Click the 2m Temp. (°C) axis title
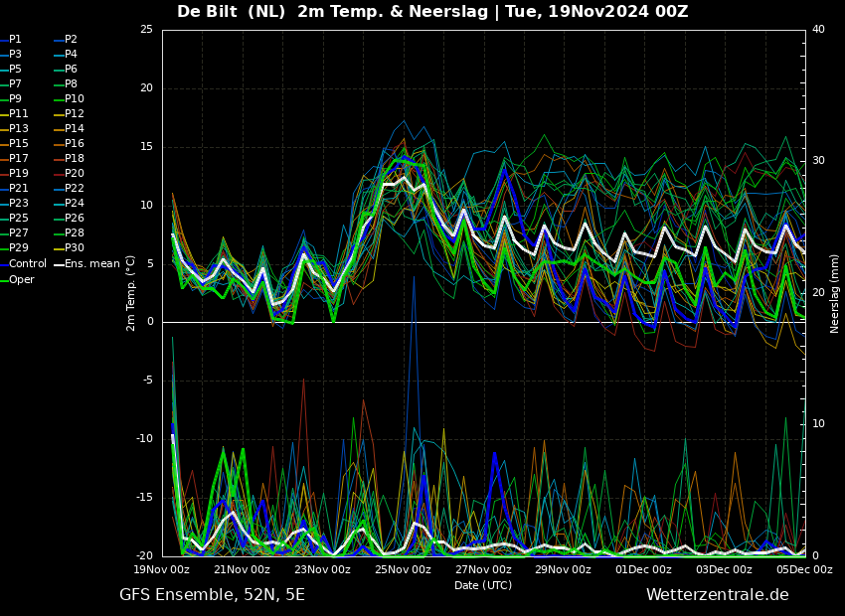This screenshot has width=845, height=616. pyautogui.click(x=131, y=293)
